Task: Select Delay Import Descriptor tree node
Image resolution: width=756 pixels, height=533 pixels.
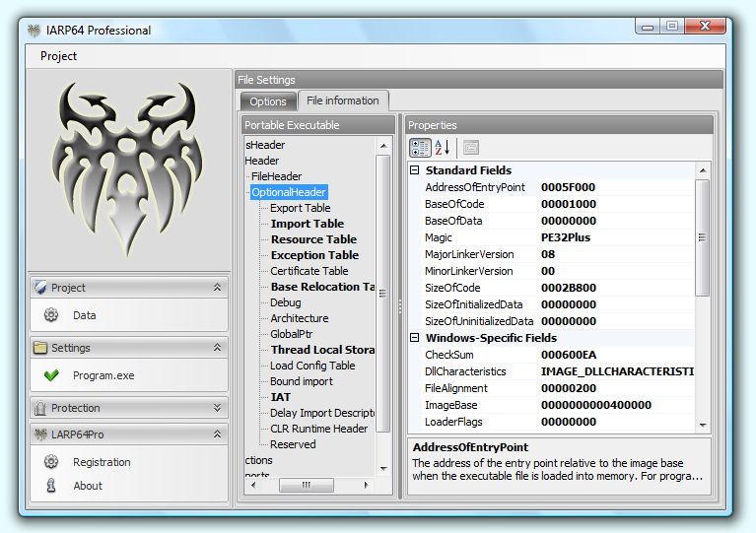Action: (322, 413)
